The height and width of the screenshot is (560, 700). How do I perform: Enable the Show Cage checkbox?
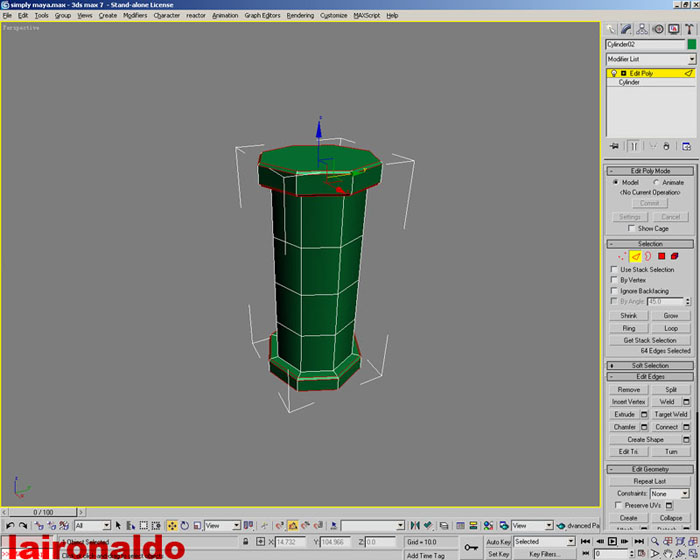click(630, 228)
